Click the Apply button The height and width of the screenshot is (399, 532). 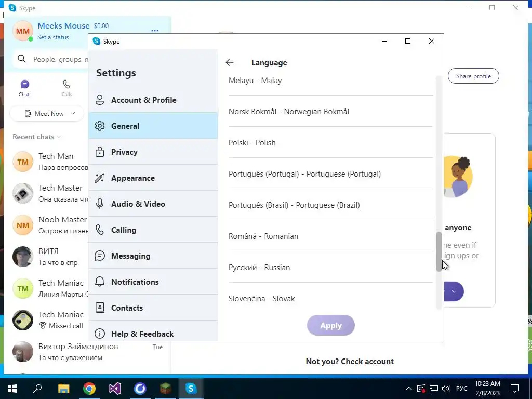pos(331,325)
